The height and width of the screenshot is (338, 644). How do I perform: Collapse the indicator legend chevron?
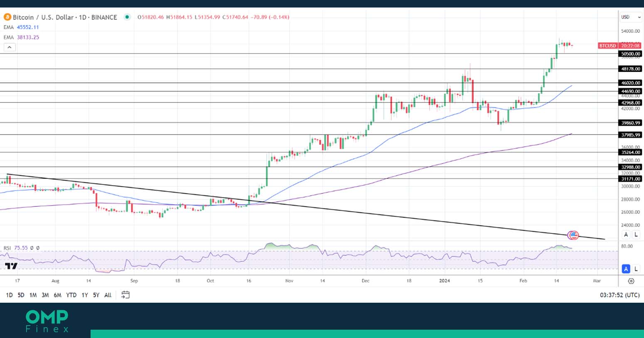(x=9, y=47)
